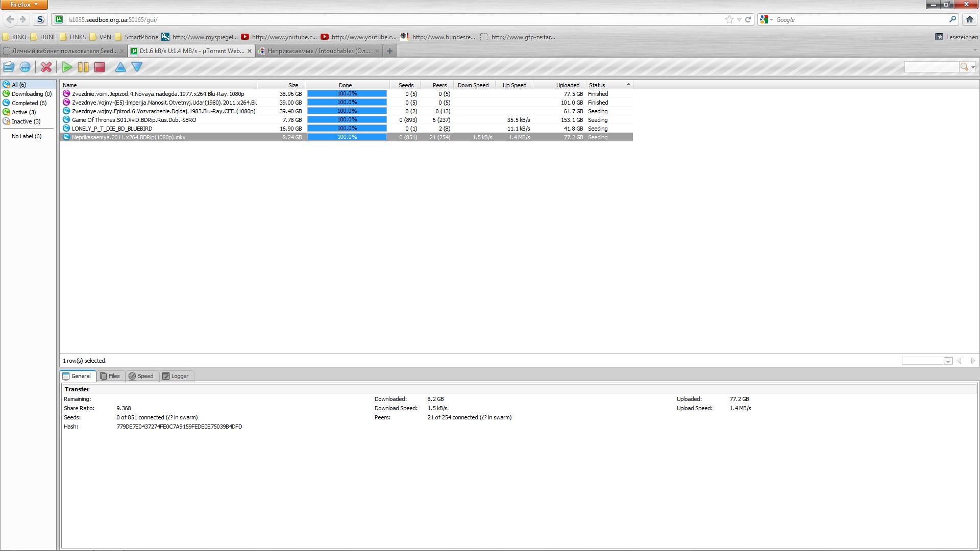Filter by Active (3) torrents
This screenshot has width=980, height=551.
pos(23,112)
